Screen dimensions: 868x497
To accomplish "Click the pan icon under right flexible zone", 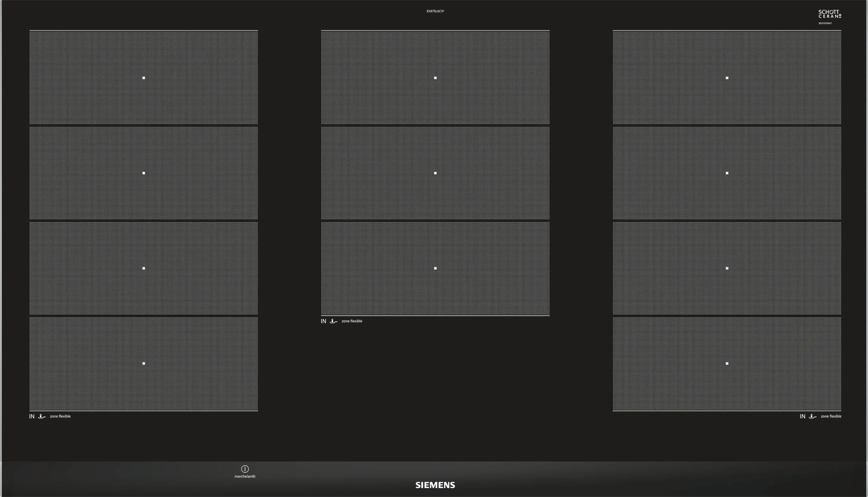I will click(x=812, y=416).
